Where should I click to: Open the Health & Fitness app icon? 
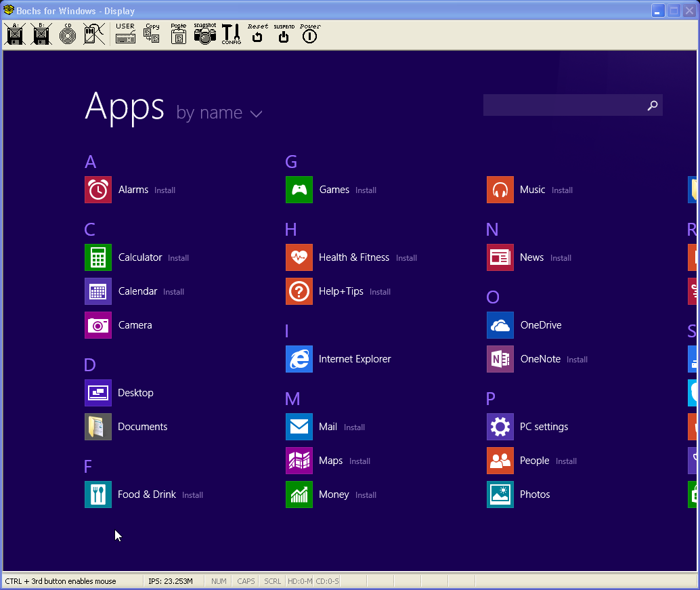(x=299, y=257)
